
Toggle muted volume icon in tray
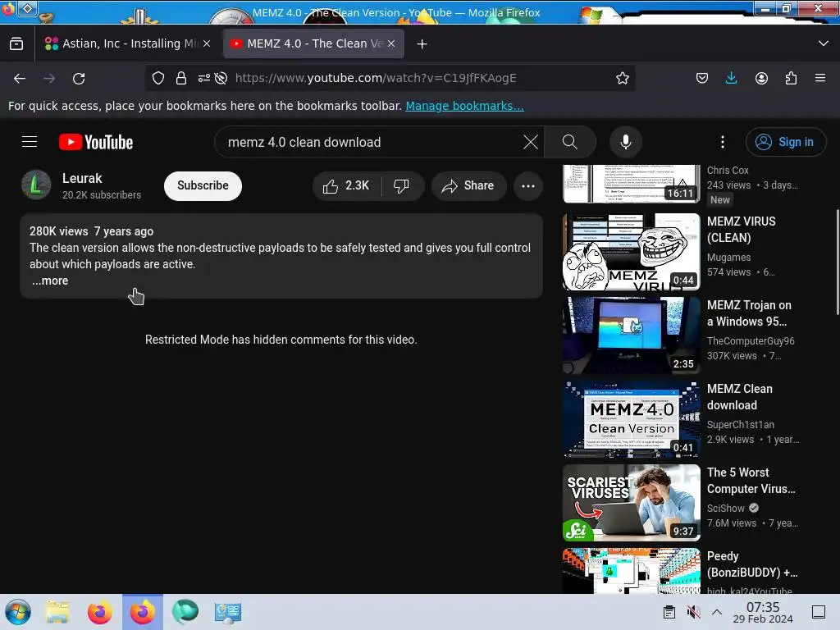pyautogui.click(x=694, y=612)
